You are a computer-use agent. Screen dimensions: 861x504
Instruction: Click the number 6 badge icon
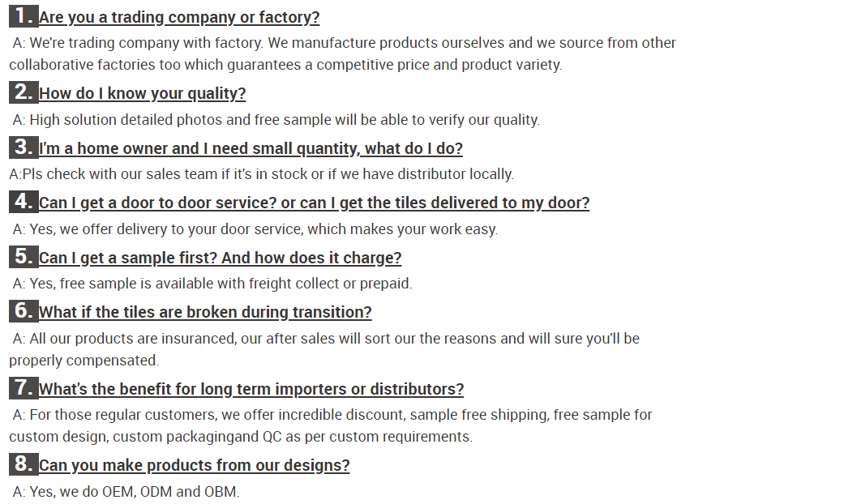tap(24, 310)
